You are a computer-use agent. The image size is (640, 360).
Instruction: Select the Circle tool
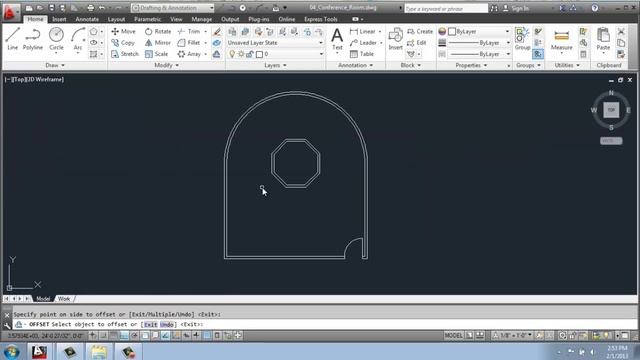tap(56, 39)
